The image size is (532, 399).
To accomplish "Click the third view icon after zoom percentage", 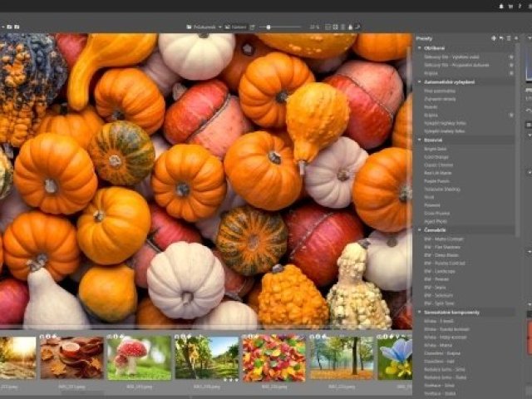I will click(342, 27).
